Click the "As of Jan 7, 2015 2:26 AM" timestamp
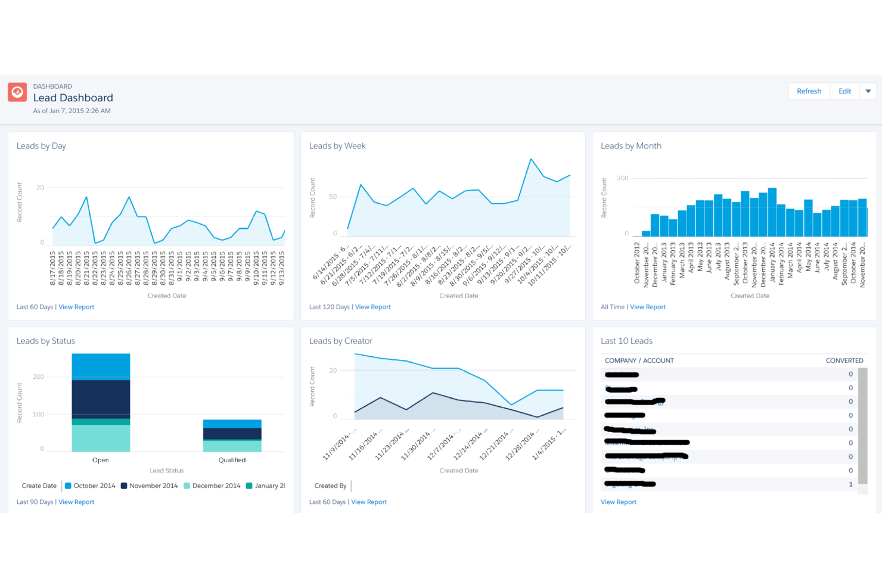Image resolution: width=882 pixels, height=588 pixels. point(72,111)
